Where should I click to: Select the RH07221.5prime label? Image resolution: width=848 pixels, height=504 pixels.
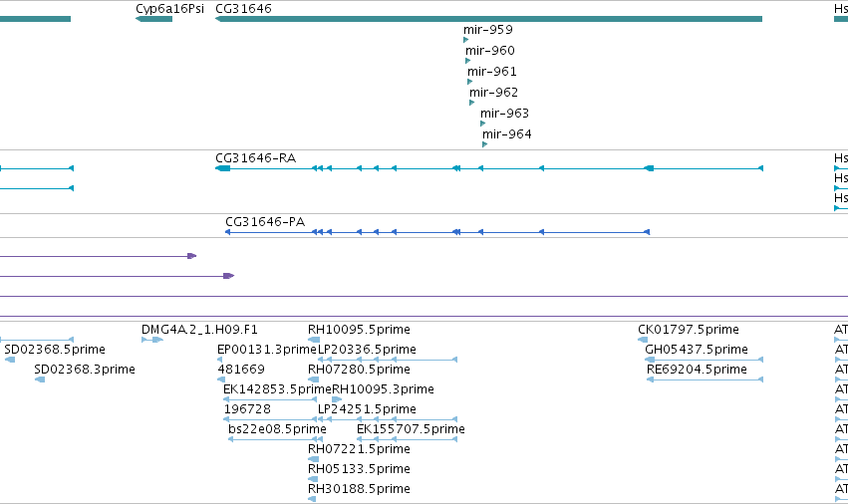tap(359, 449)
